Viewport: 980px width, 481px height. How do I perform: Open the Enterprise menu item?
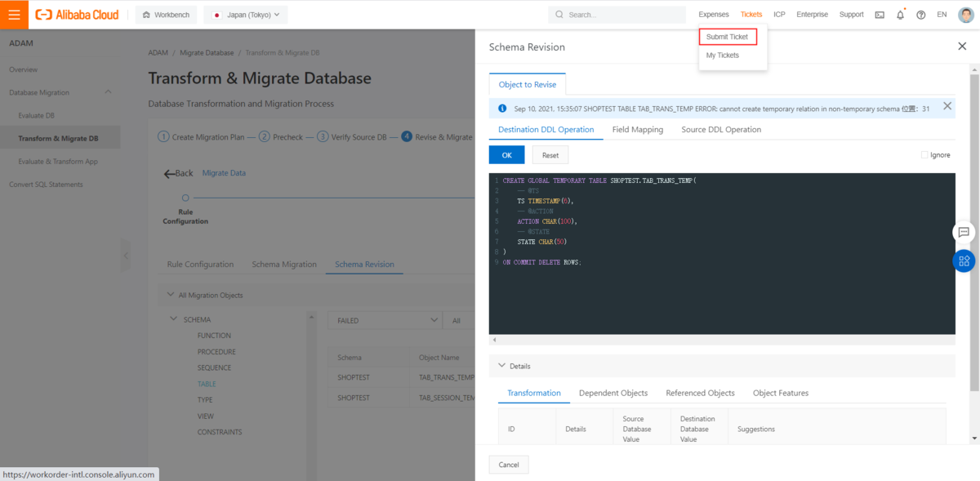812,15
